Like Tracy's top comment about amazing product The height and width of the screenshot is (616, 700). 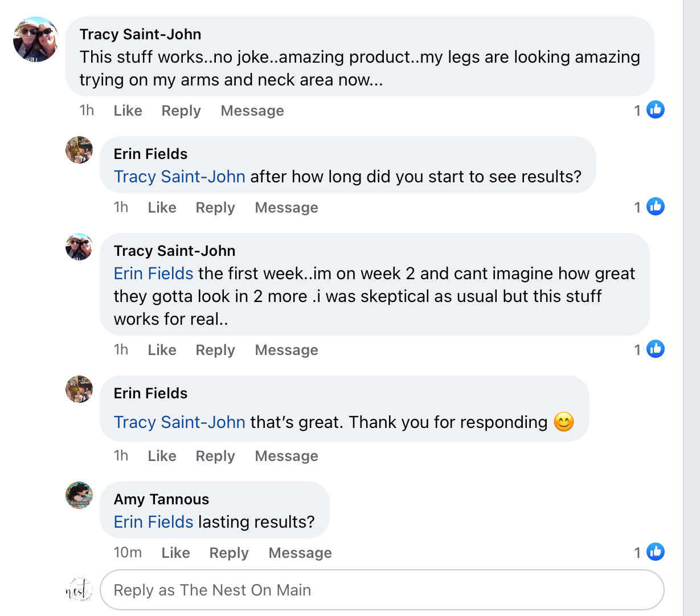point(128,111)
